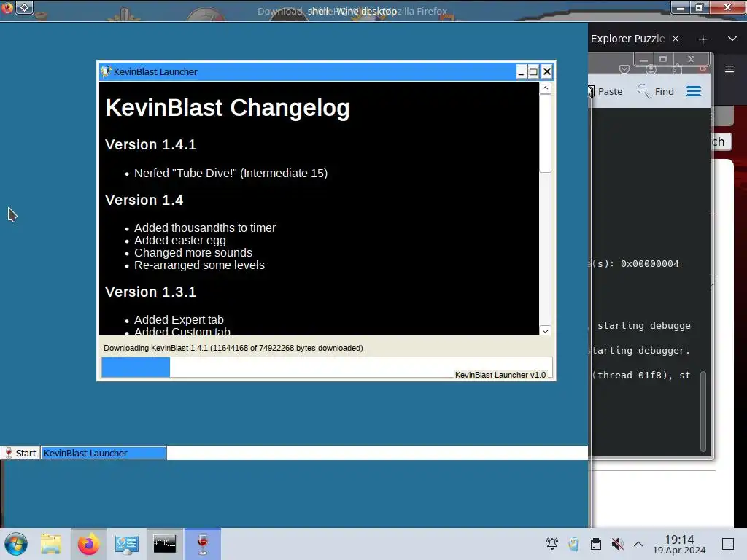Click the changelog scrollbar down arrow
Screen dimensions: 747x560
[546, 330]
